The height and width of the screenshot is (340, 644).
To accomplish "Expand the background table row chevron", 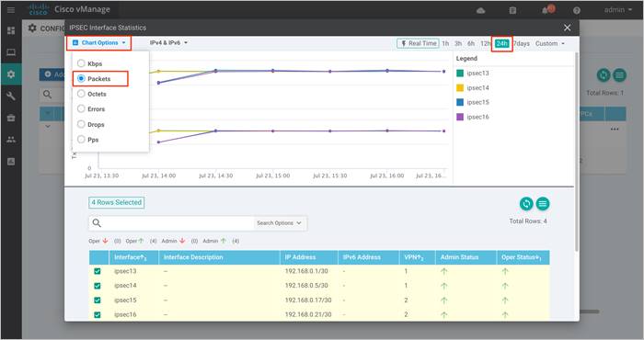I will tap(48, 126).
